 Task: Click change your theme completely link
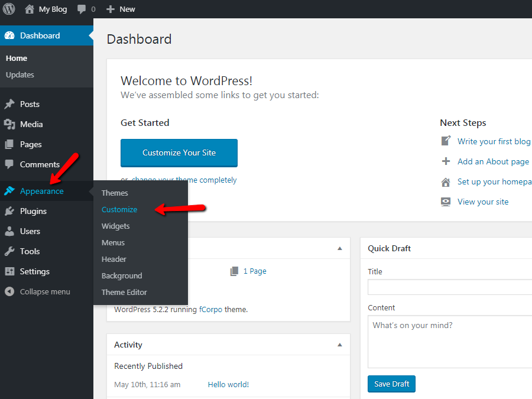click(x=184, y=180)
